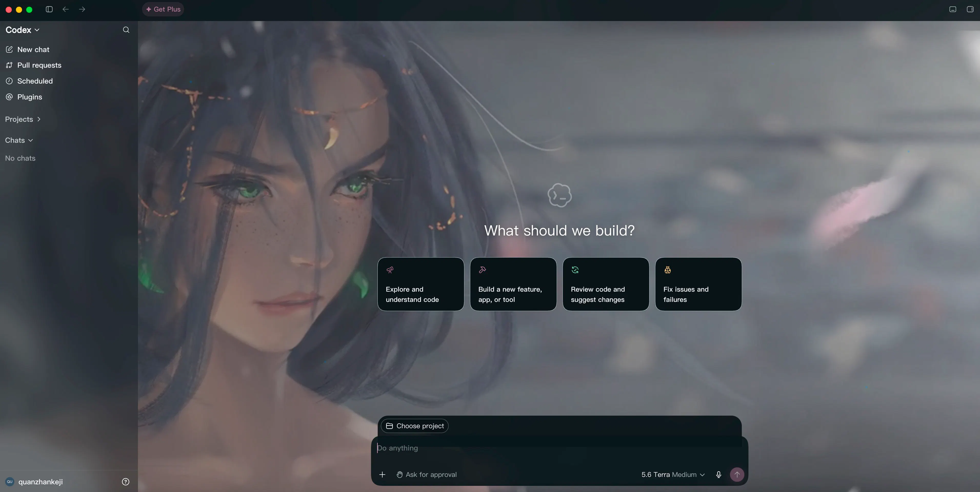This screenshot has width=980, height=492.
Task: Toggle the right panel icon at top right
Action: [x=970, y=9]
